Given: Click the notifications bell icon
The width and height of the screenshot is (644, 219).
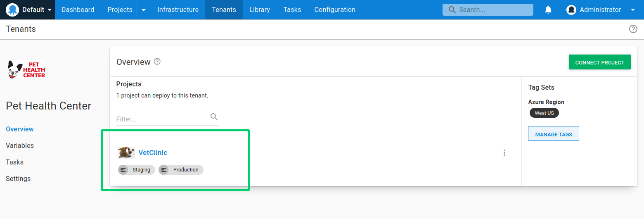Looking at the screenshot, I should (548, 10).
